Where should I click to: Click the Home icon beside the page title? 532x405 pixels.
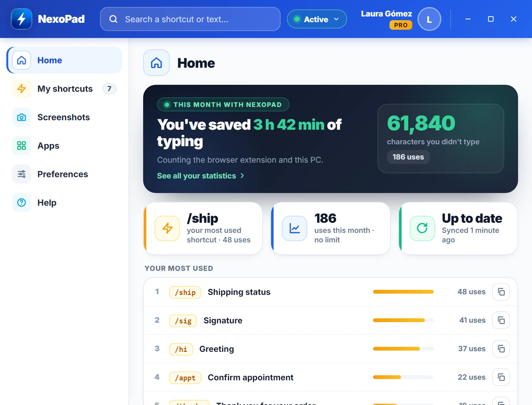pos(156,63)
